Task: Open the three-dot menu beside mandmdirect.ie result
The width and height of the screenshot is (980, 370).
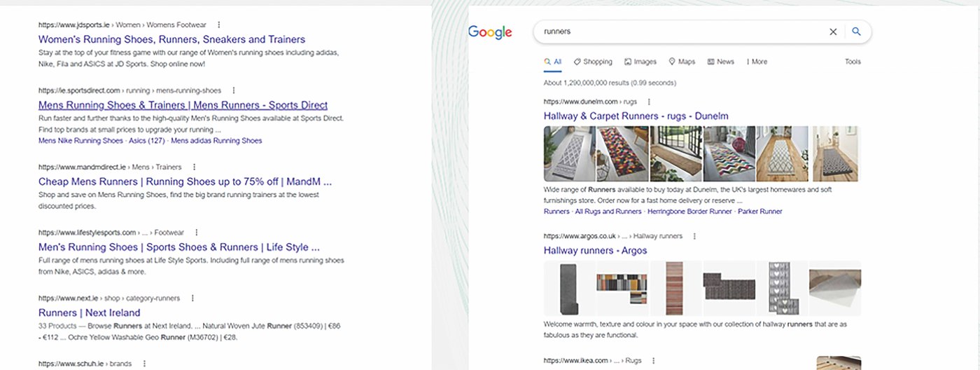Action: 194,167
